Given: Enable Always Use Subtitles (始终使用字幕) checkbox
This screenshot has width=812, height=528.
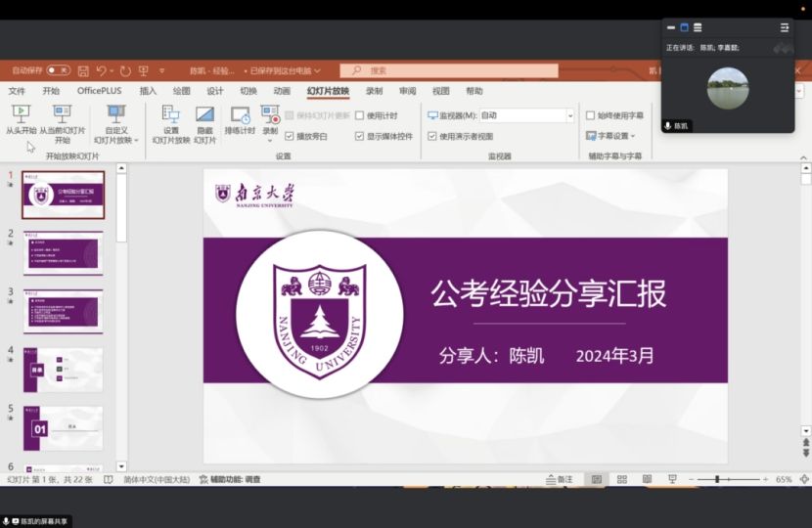Looking at the screenshot, I should [591, 115].
